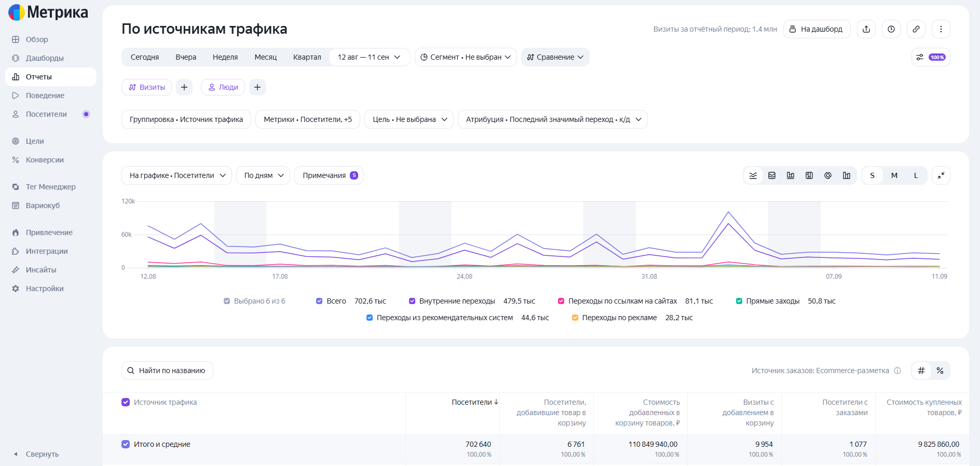Open the three-dot more options menu
The image size is (980, 466).
[941, 29]
